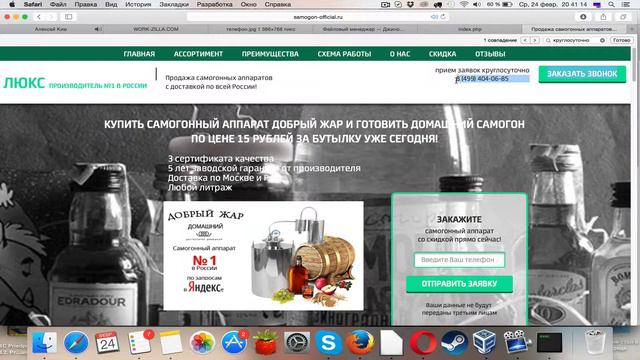Open Skype in dock
The height and width of the screenshot is (360, 640).
coord(328,342)
